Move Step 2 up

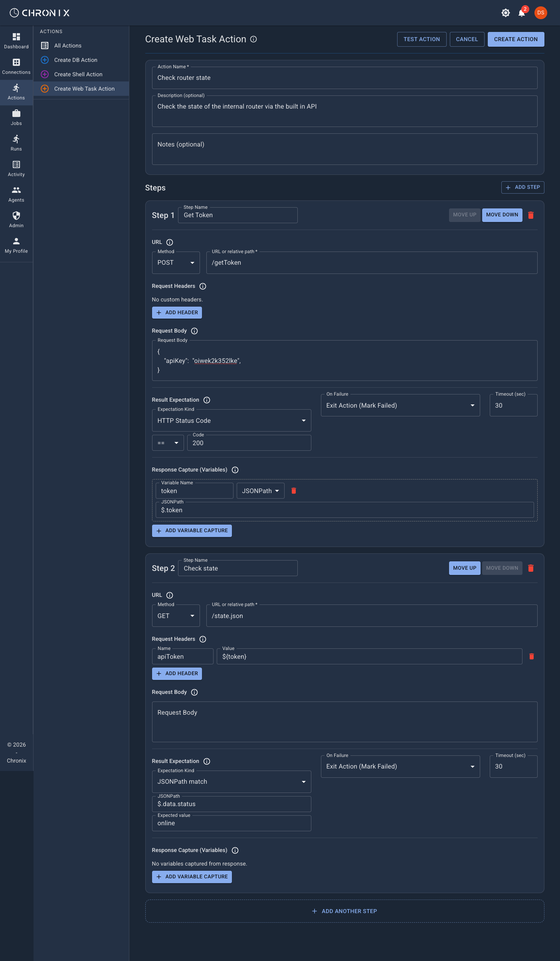[x=465, y=568]
